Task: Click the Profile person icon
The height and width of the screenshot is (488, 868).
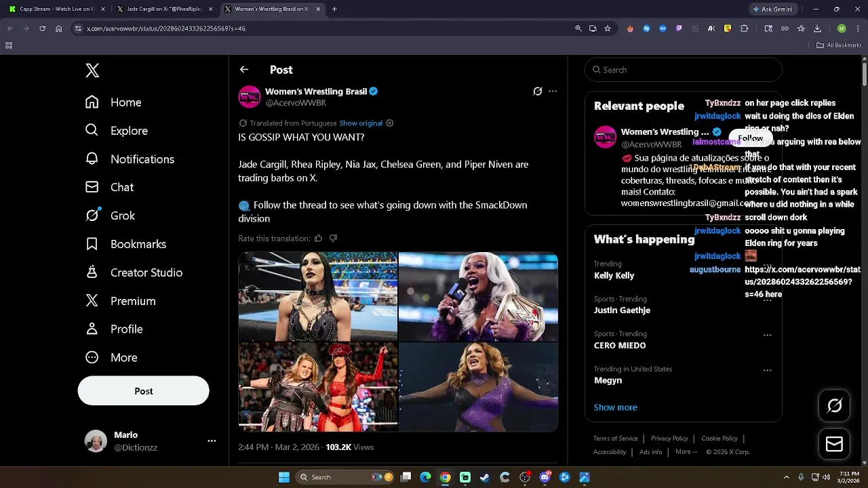Action: click(92, 329)
